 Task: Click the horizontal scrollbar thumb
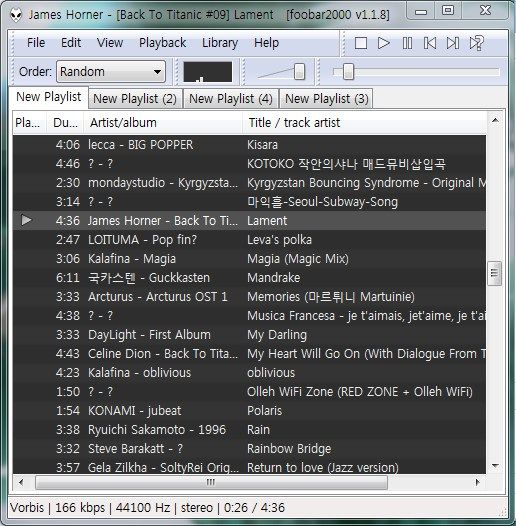[211, 482]
